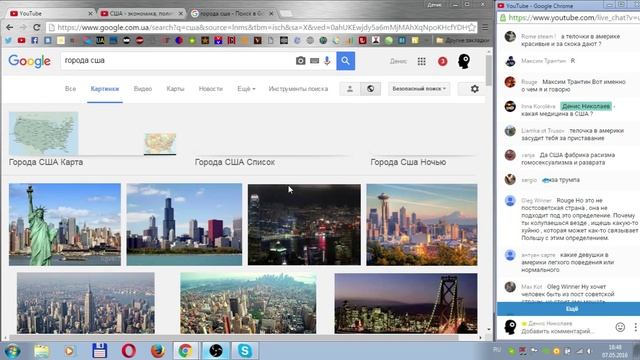Click the blue Google search button

click(x=345, y=61)
